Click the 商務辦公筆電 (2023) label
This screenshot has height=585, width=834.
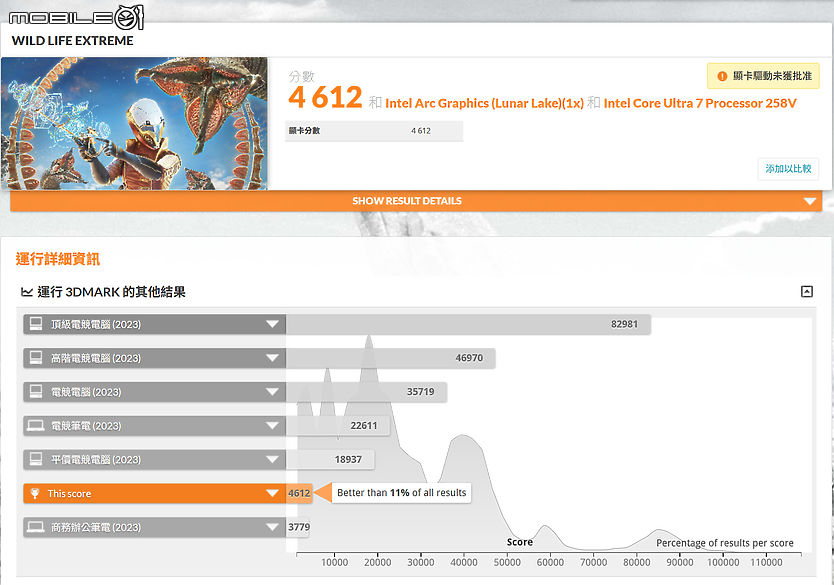click(96, 527)
